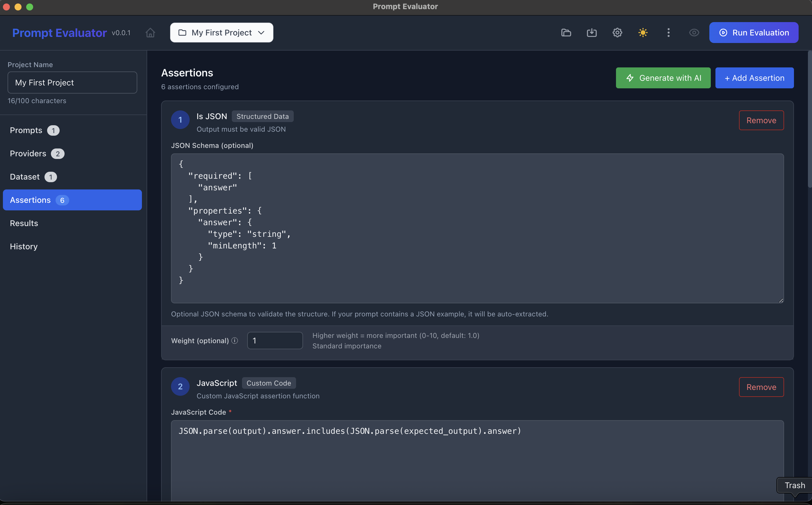Viewport: 812px width, 505px height.
Task: Edit the Project Name input field
Action: click(72, 82)
